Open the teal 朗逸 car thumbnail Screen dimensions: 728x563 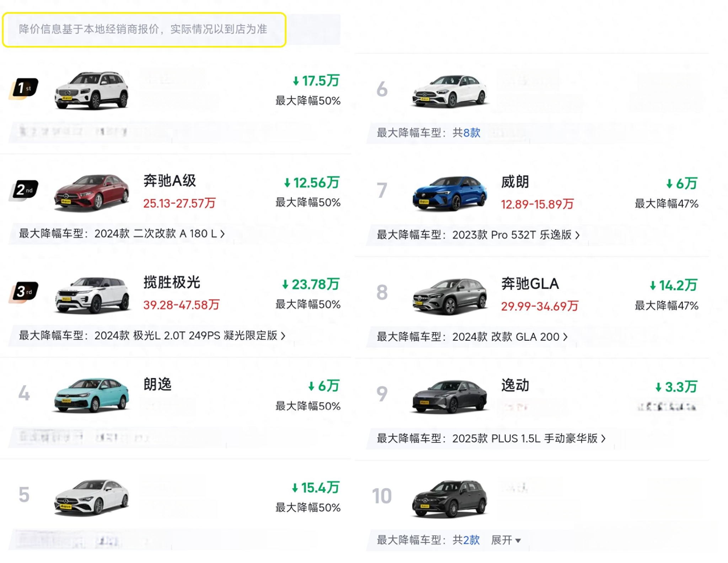[x=92, y=395]
